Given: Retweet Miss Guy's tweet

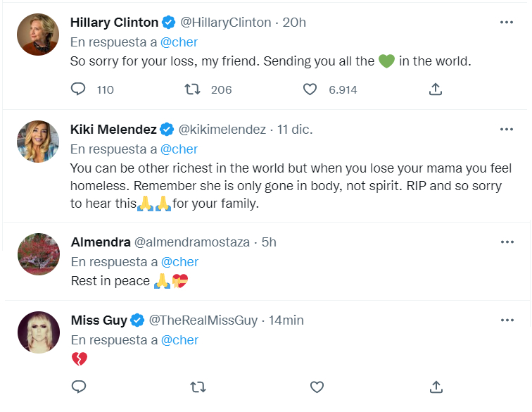Looking at the screenshot, I should coord(198,387).
